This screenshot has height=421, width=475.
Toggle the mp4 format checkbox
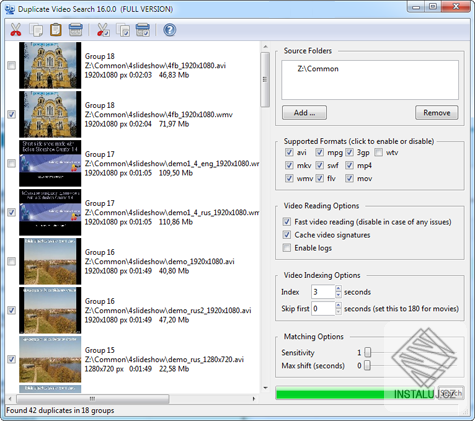click(x=349, y=165)
